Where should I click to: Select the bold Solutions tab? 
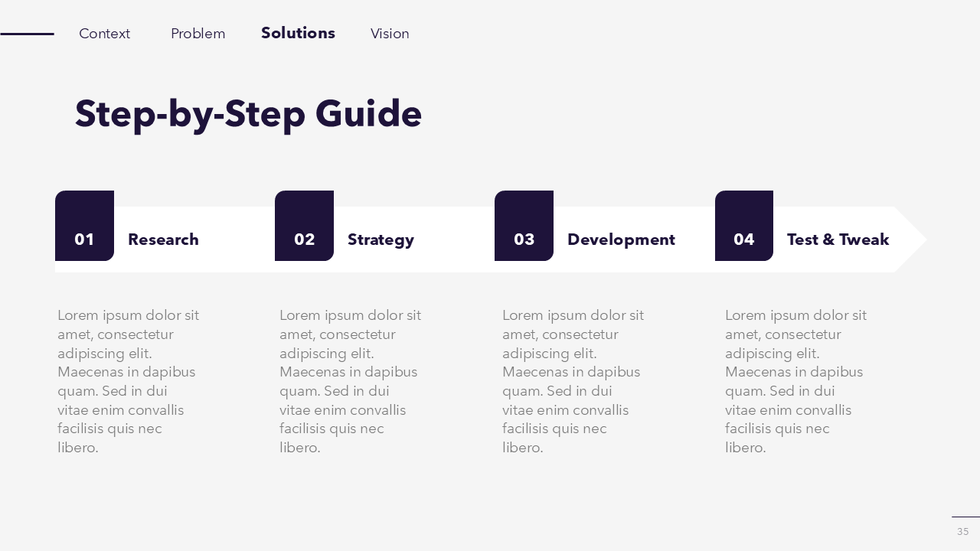[298, 33]
